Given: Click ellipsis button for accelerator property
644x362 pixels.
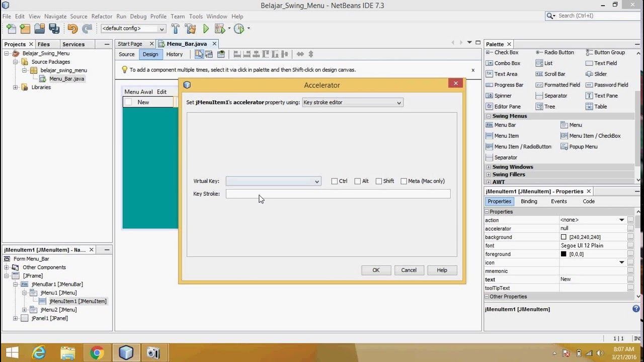Looking at the screenshot, I should tap(630, 228).
